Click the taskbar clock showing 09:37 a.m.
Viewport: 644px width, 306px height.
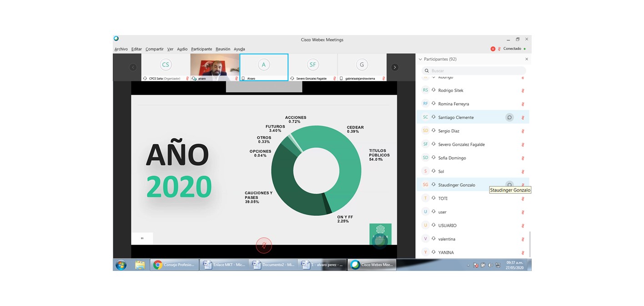coord(514,265)
